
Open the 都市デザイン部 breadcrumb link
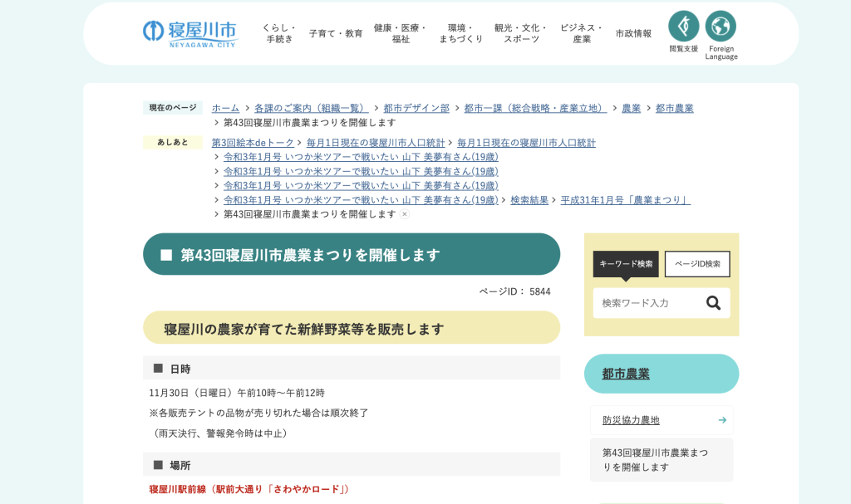pos(416,108)
